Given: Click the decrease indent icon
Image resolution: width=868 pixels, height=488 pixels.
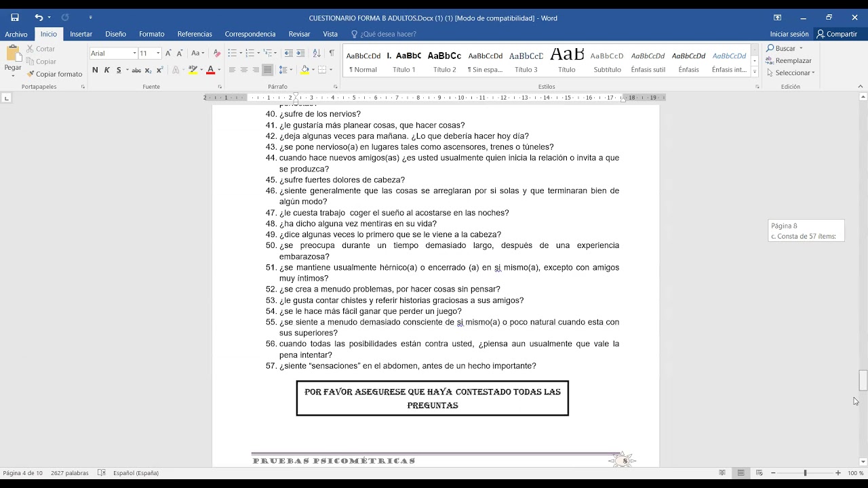Looking at the screenshot, I should 289,53.
